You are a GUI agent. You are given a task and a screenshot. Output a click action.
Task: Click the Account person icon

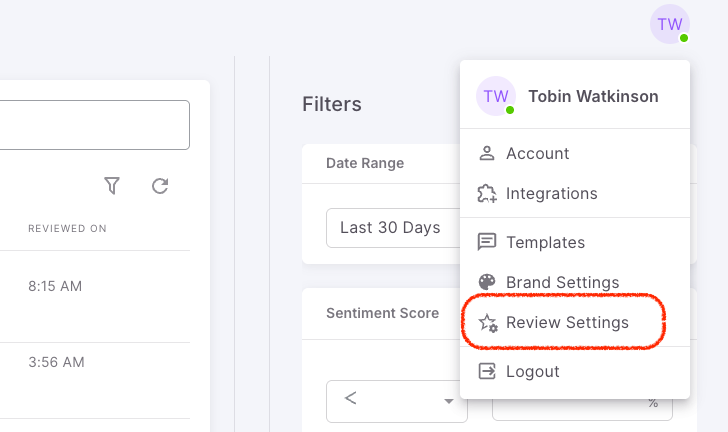(x=487, y=153)
